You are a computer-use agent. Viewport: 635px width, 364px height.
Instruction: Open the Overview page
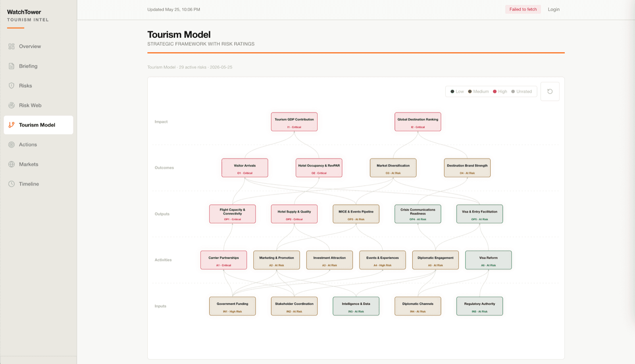[x=38, y=46]
